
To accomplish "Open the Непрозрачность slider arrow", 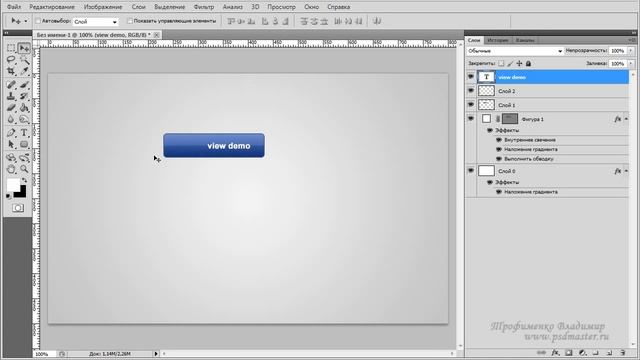I will tap(631, 51).
